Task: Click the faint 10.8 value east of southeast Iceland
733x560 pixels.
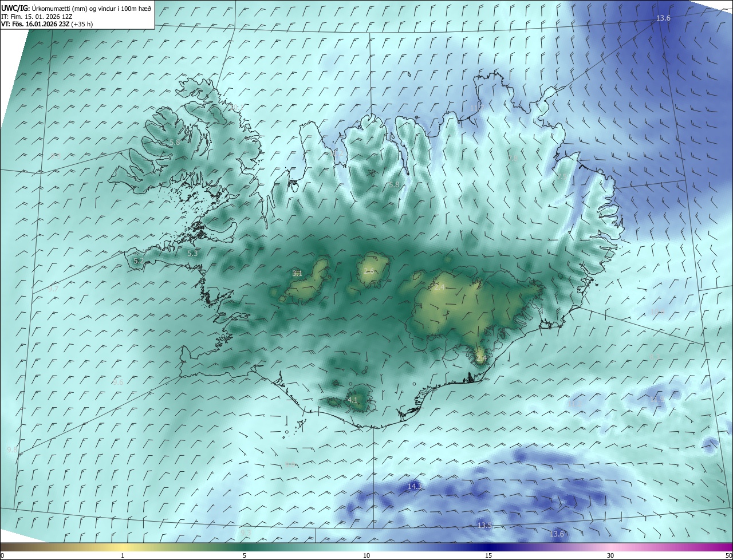Action: point(657,311)
